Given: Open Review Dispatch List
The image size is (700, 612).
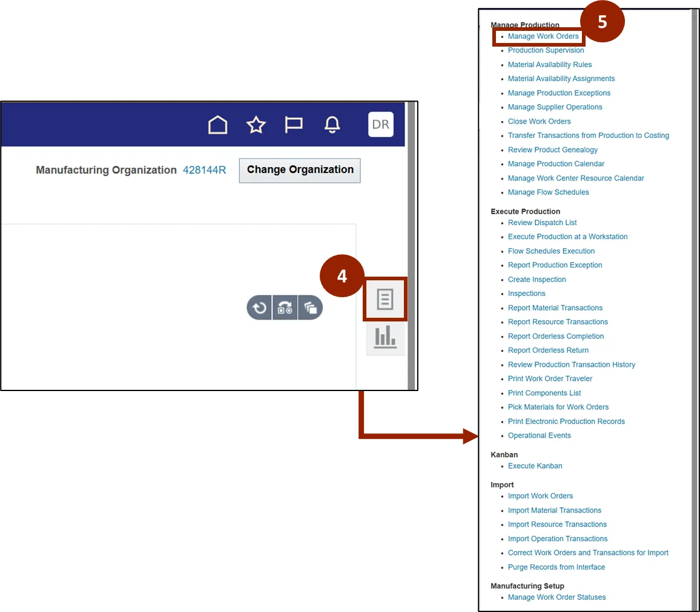Looking at the screenshot, I should coord(542,223).
